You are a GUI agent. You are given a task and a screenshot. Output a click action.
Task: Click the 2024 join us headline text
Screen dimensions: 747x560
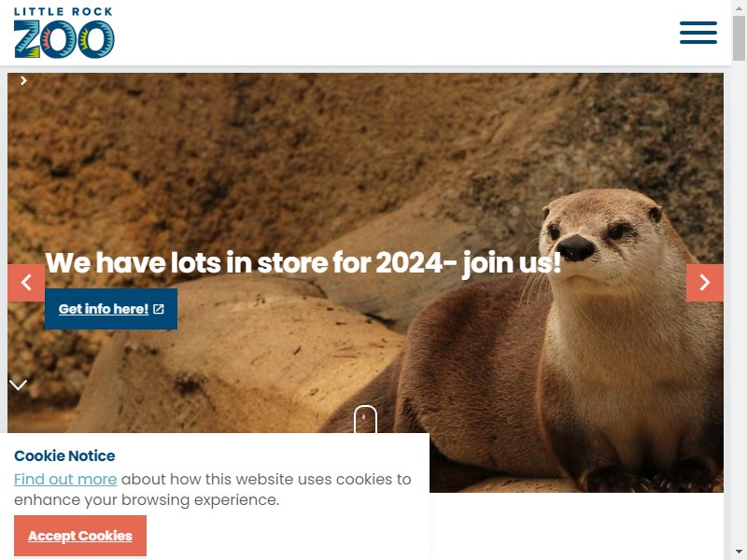303,263
